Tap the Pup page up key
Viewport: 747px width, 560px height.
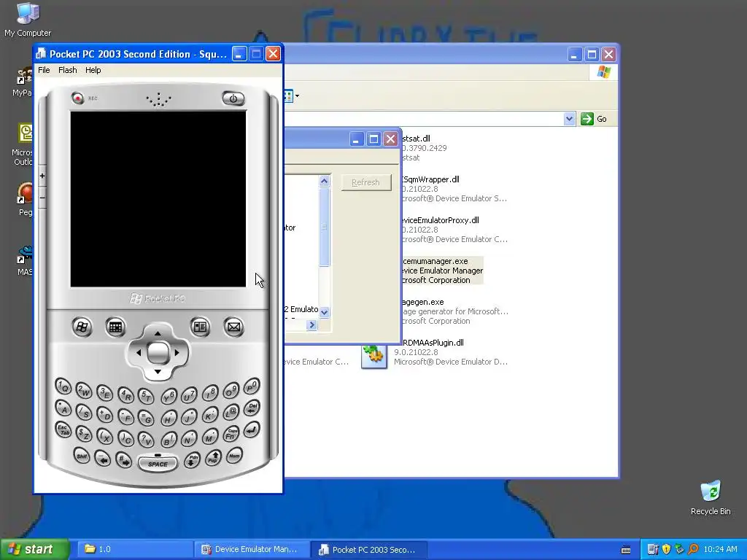213,458
